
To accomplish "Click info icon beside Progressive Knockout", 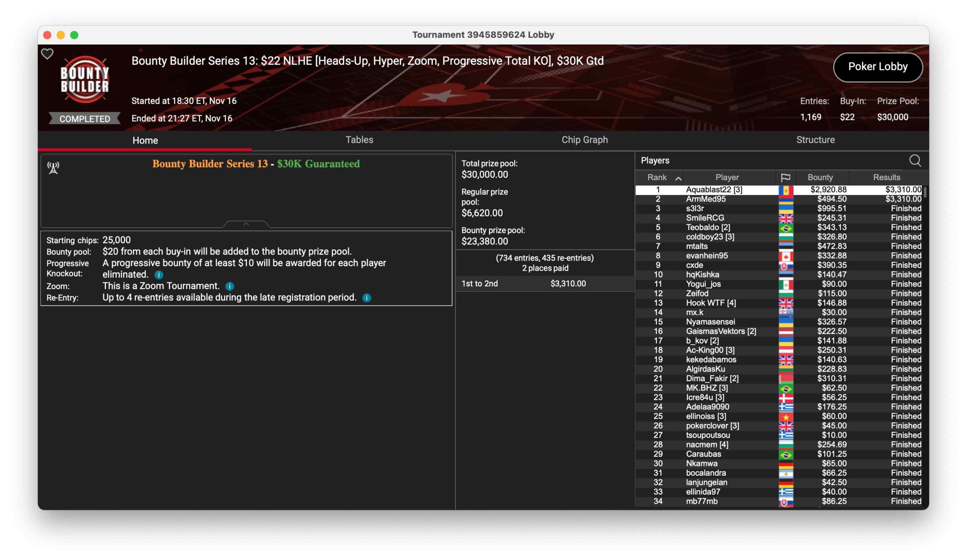I will tap(159, 275).
